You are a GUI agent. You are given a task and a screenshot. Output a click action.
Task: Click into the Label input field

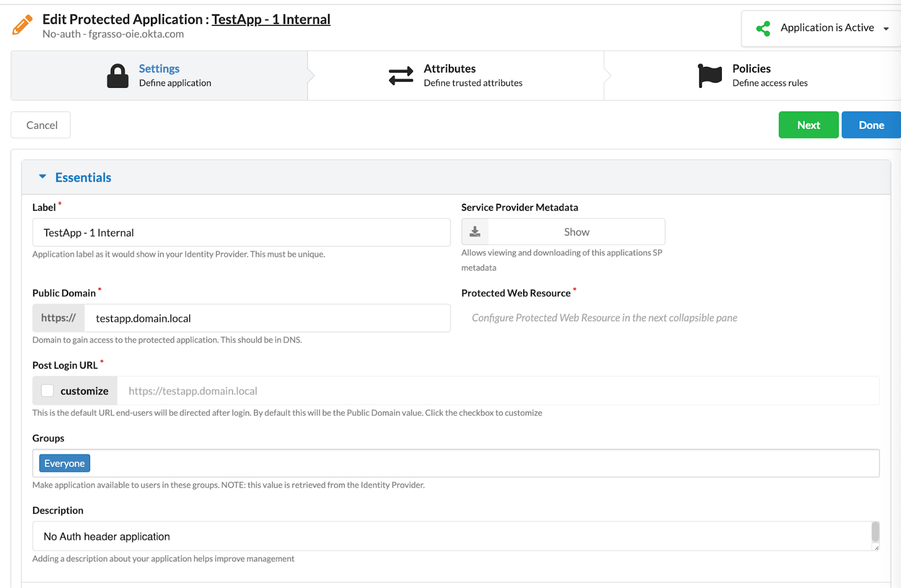[241, 232]
